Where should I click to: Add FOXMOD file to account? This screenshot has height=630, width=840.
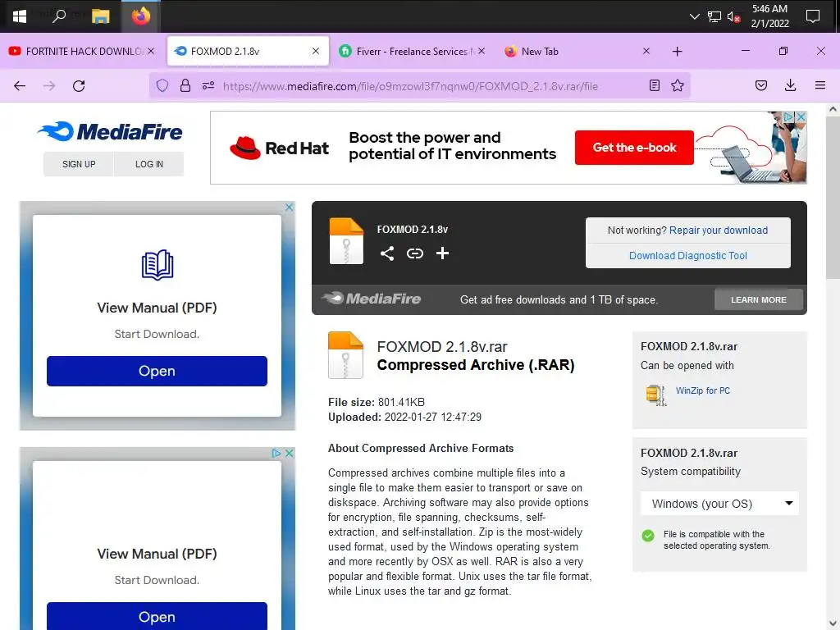pos(442,253)
